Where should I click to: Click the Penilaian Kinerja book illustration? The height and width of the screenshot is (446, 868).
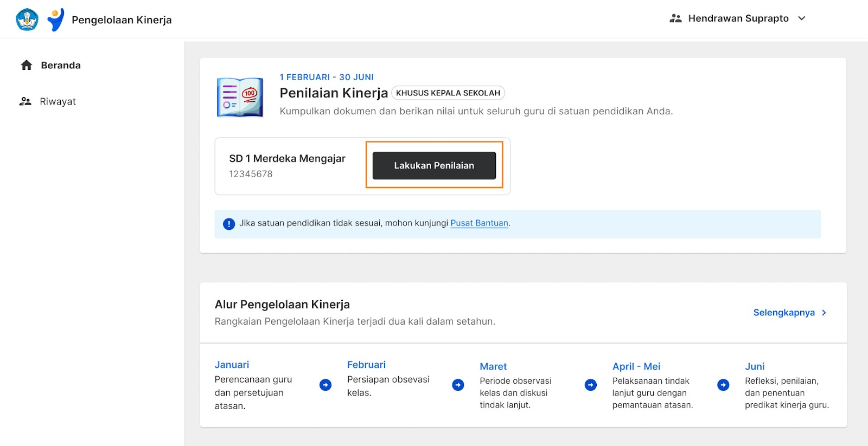[x=240, y=98]
